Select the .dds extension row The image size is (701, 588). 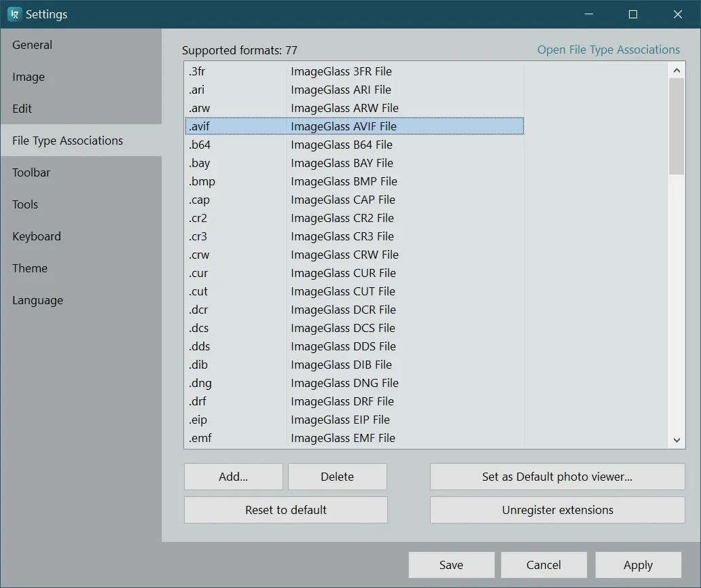point(354,346)
